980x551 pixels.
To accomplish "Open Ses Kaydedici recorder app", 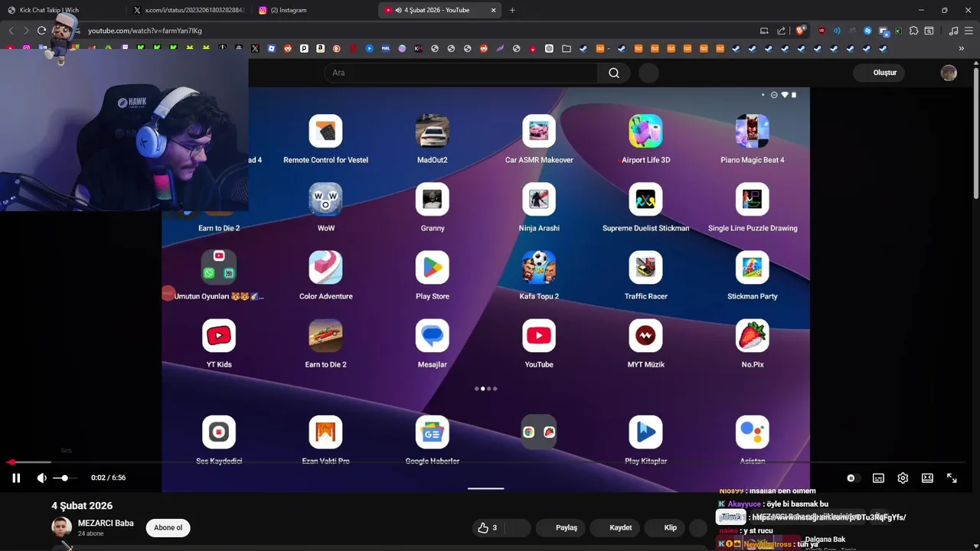I will pyautogui.click(x=219, y=432).
